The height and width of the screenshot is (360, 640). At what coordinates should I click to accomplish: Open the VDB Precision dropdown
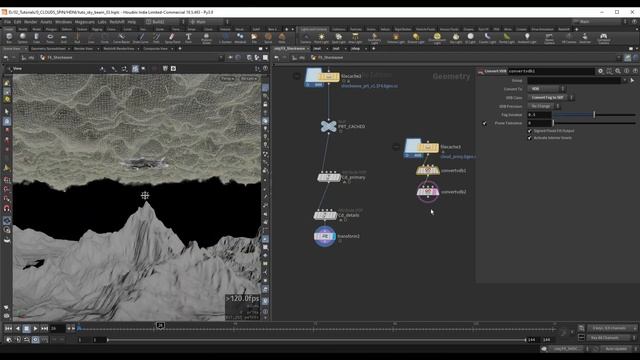click(543, 106)
